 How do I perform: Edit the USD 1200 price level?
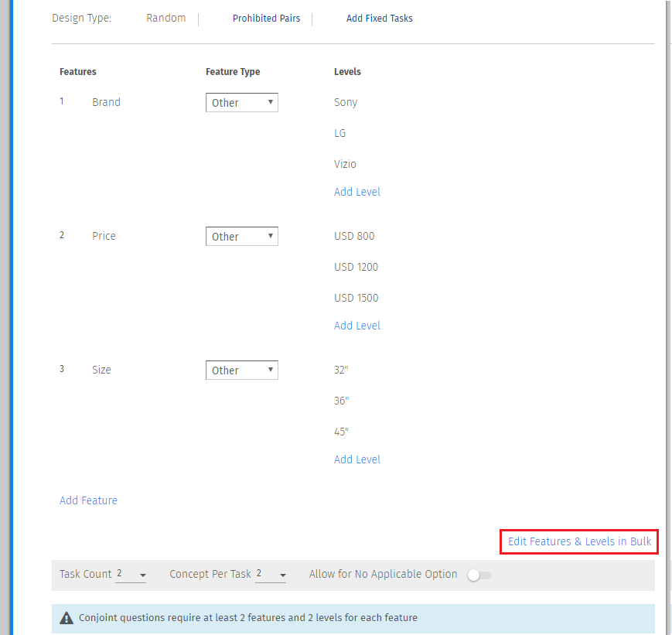point(356,267)
